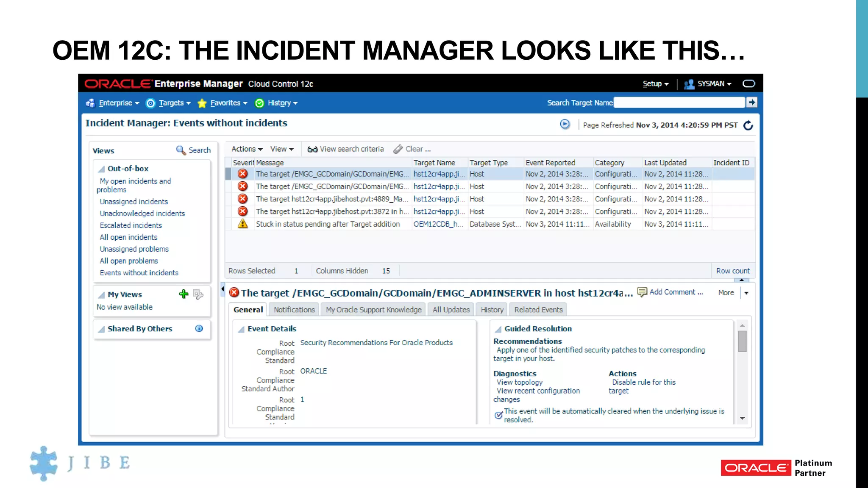Sort by the Last Updated column header

point(677,163)
